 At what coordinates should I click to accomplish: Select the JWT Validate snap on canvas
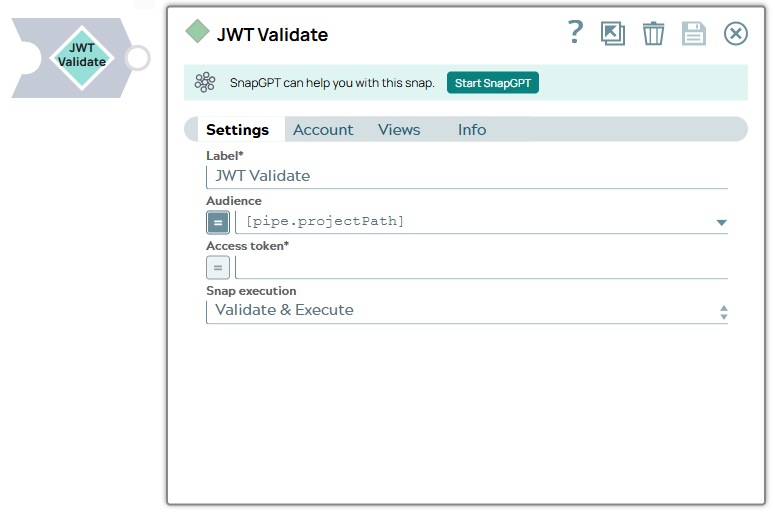pyautogui.click(x=81, y=56)
